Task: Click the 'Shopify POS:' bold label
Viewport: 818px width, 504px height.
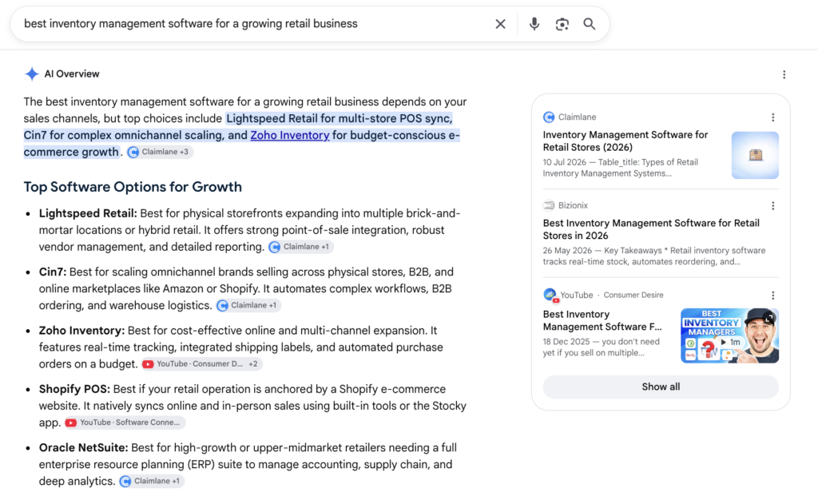Action: [74, 389]
